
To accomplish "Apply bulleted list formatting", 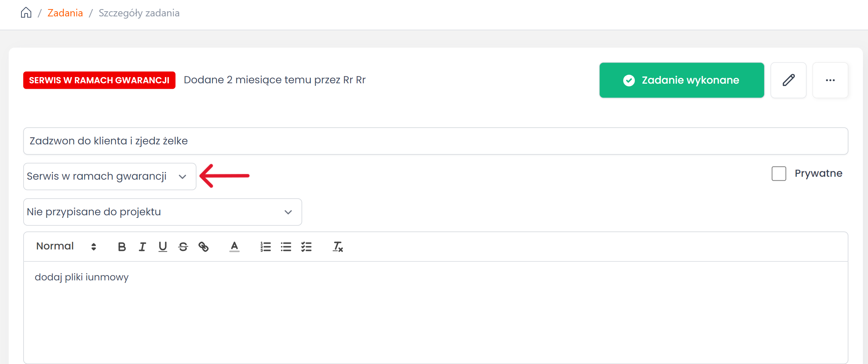I will (286, 247).
